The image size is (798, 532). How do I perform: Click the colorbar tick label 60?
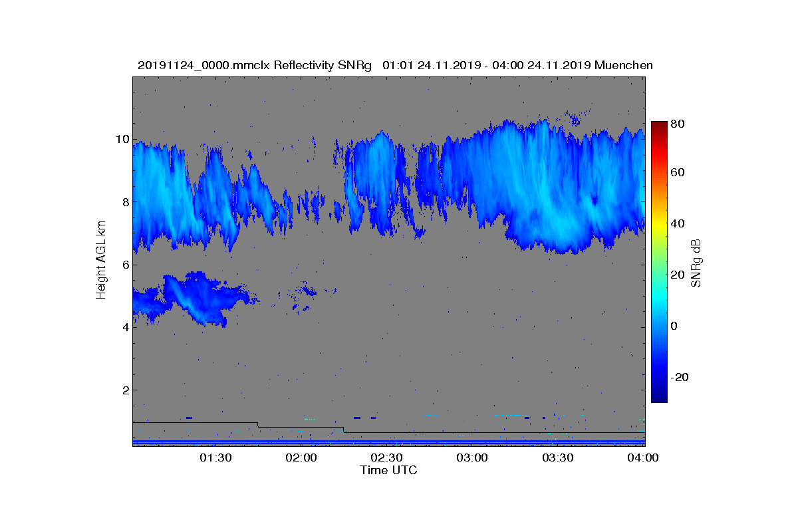(x=679, y=173)
